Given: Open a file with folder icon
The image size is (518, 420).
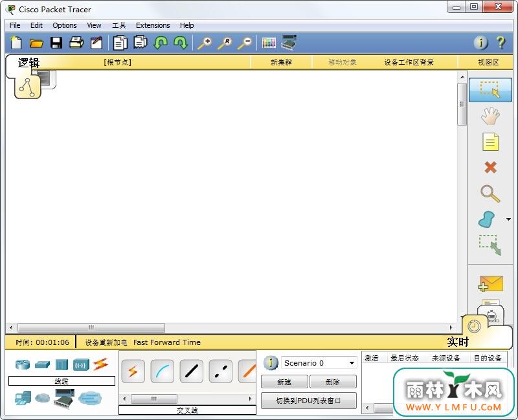Looking at the screenshot, I should (36, 43).
